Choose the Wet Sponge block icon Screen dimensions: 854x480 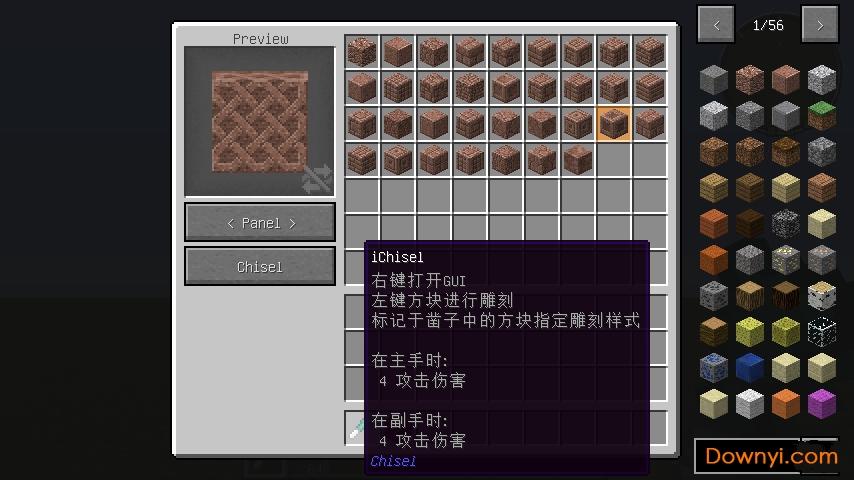(x=785, y=331)
